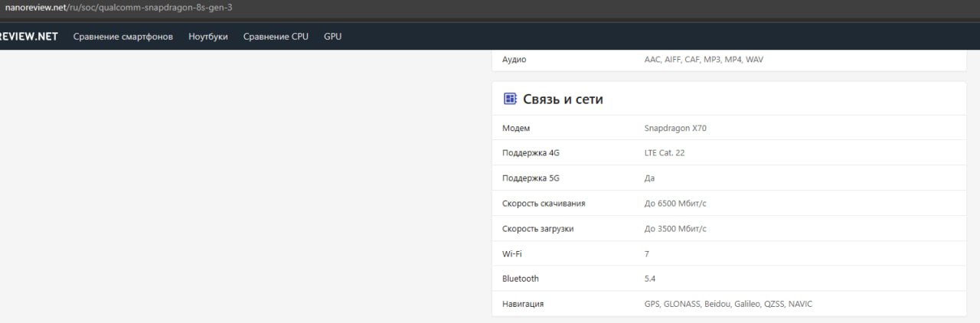
Task: Open the Сравнение смартфонов menu item
Action: (x=123, y=37)
